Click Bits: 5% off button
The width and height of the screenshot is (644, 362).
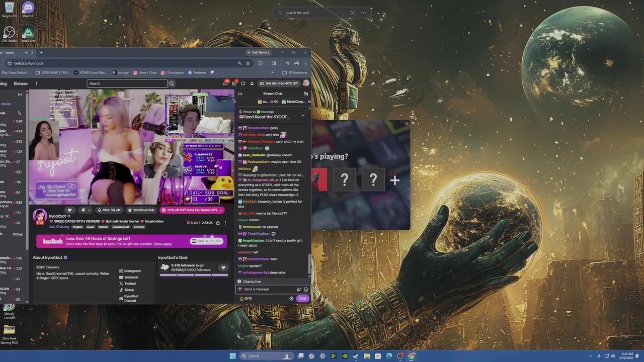pos(109,210)
